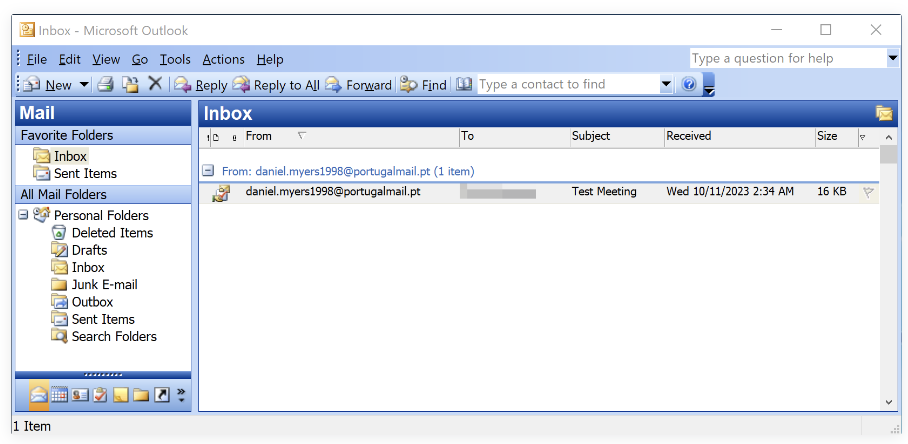
Task: Sort by the Importance column header
Action: coord(208,137)
